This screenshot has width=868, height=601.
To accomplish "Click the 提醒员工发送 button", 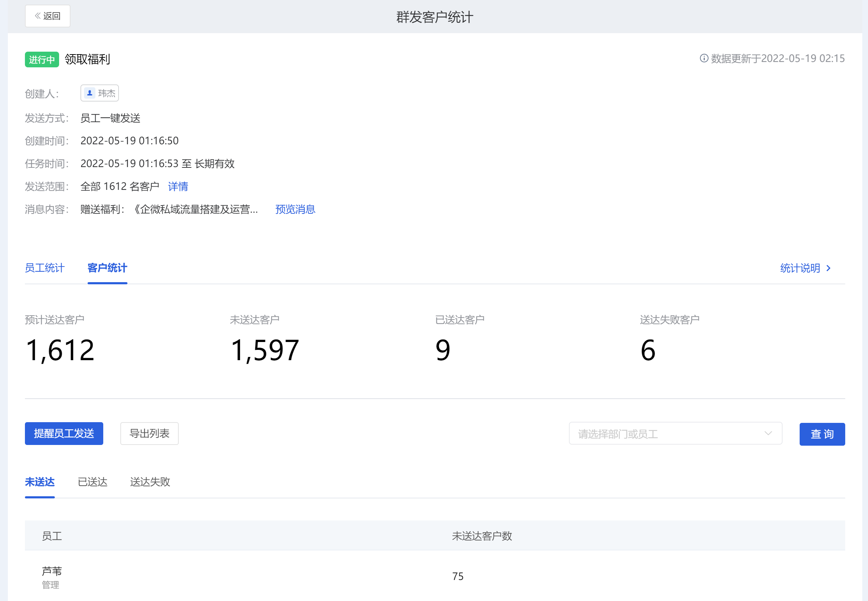I will tap(64, 434).
